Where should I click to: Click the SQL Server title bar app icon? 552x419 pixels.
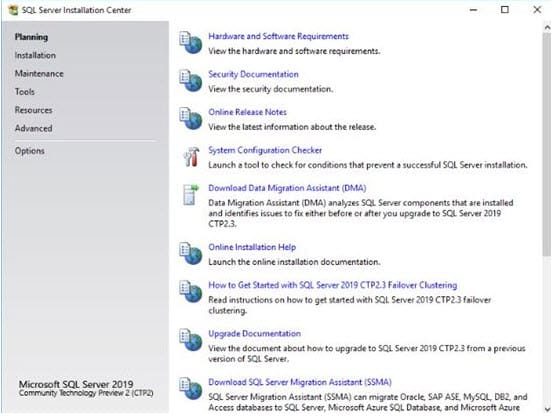click(x=13, y=10)
